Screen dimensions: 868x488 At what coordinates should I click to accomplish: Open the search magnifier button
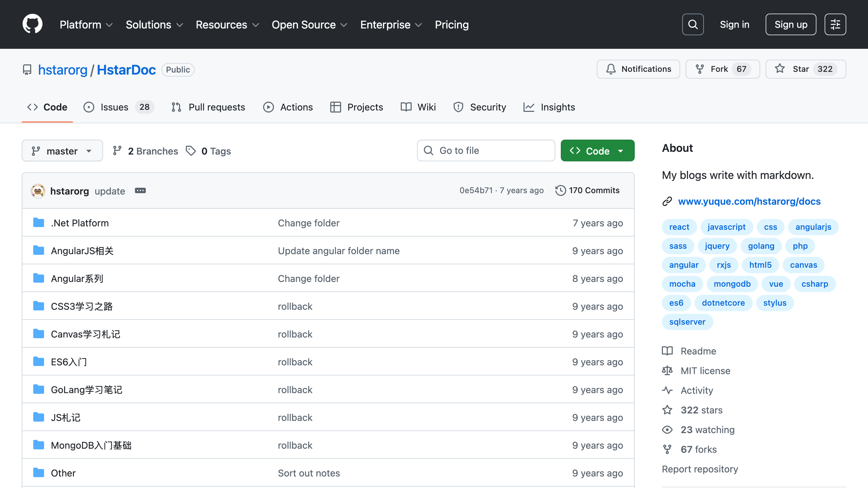click(693, 24)
